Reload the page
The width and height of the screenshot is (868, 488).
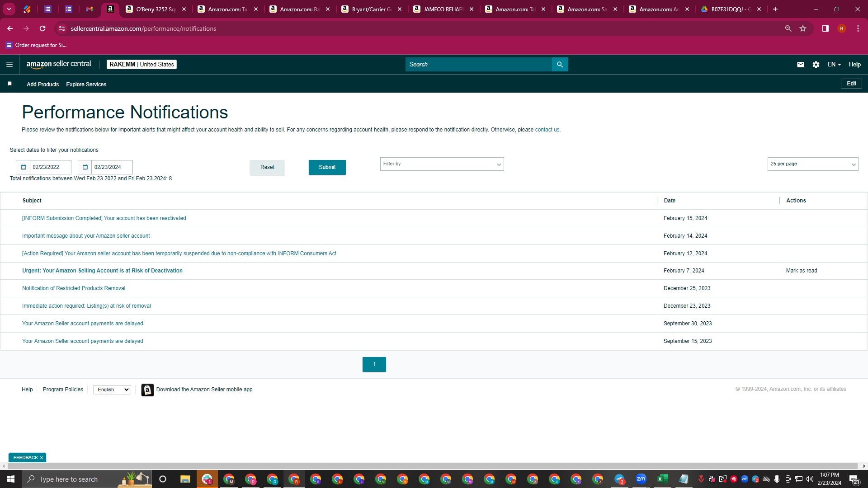tap(42, 28)
